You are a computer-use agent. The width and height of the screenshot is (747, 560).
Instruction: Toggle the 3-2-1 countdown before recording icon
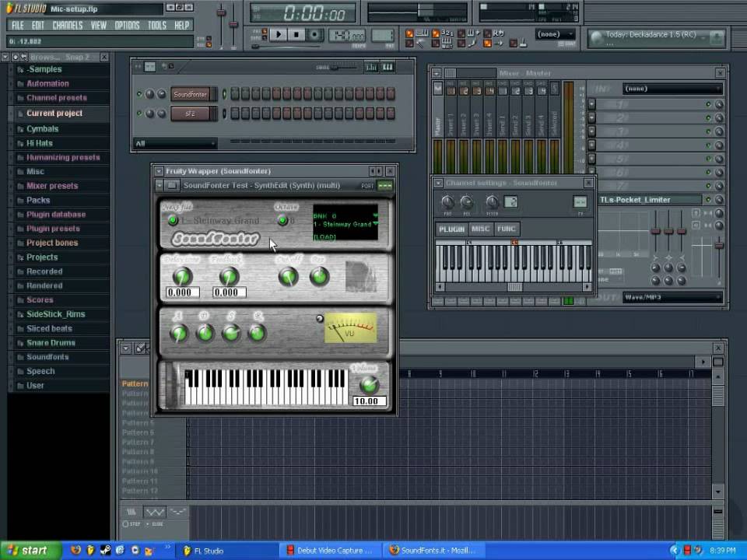coord(447,33)
